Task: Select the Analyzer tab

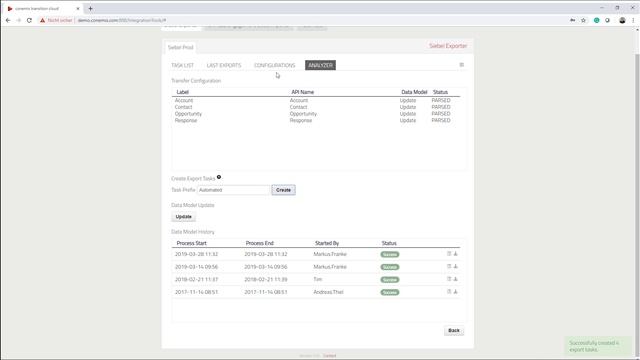Action: click(320, 65)
